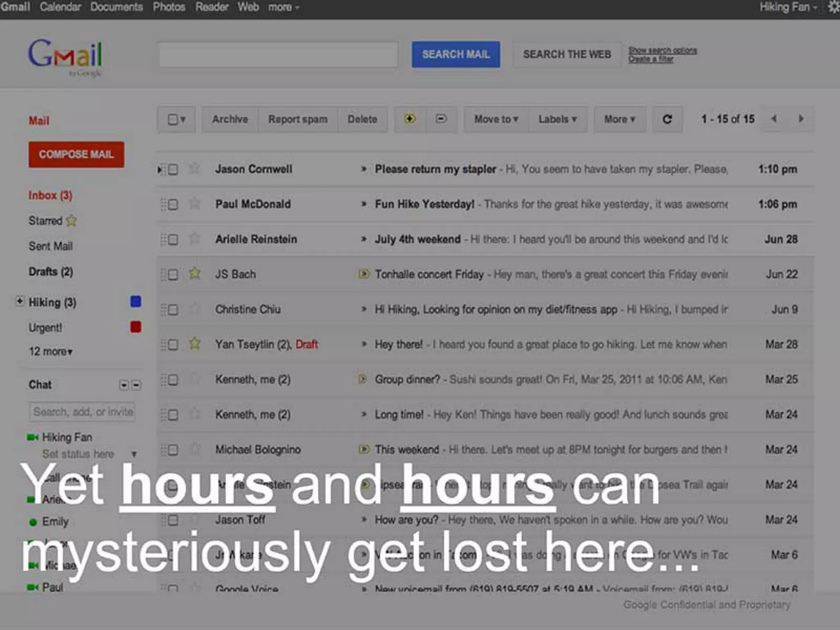Expand the Hiking label tree
The height and width of the screenshot is (630, 840).
[20, 301]
